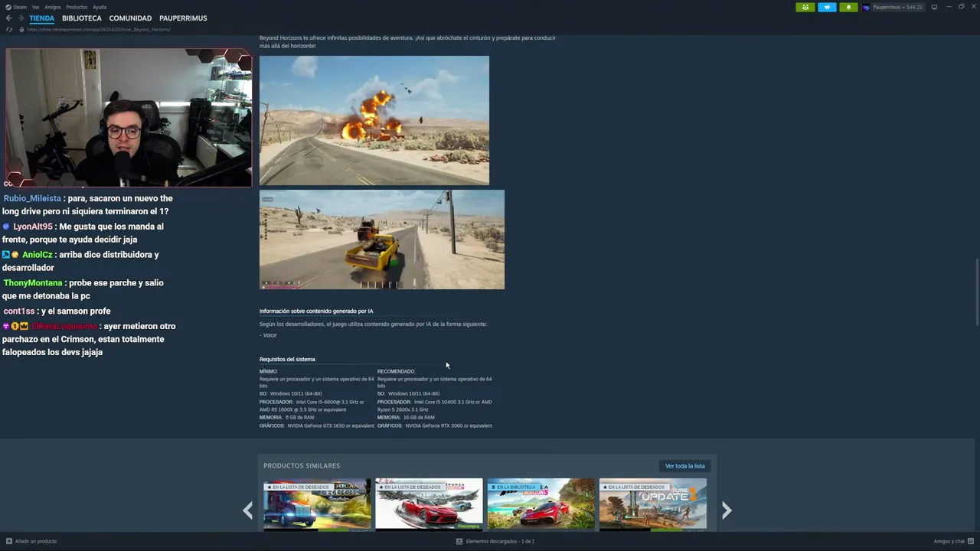Open the PAUPERRIMUS profile tab
This screenshot has width=980, height=551.
183,18
